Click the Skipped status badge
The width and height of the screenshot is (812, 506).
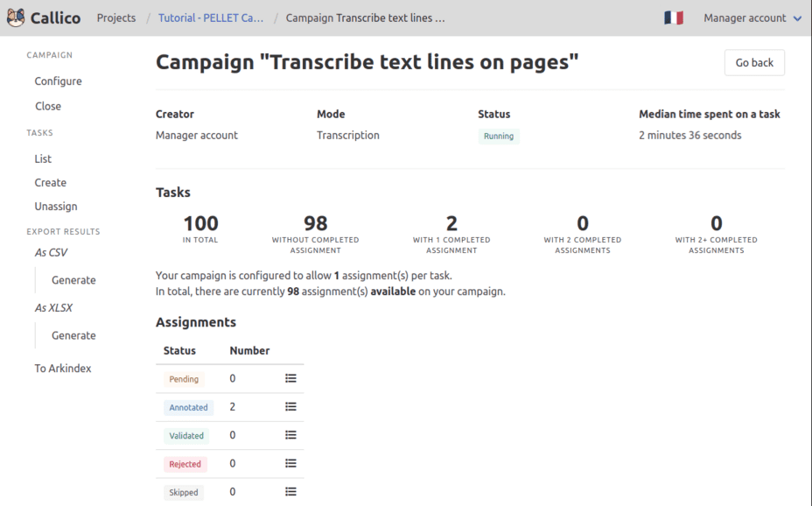(184, 493)
